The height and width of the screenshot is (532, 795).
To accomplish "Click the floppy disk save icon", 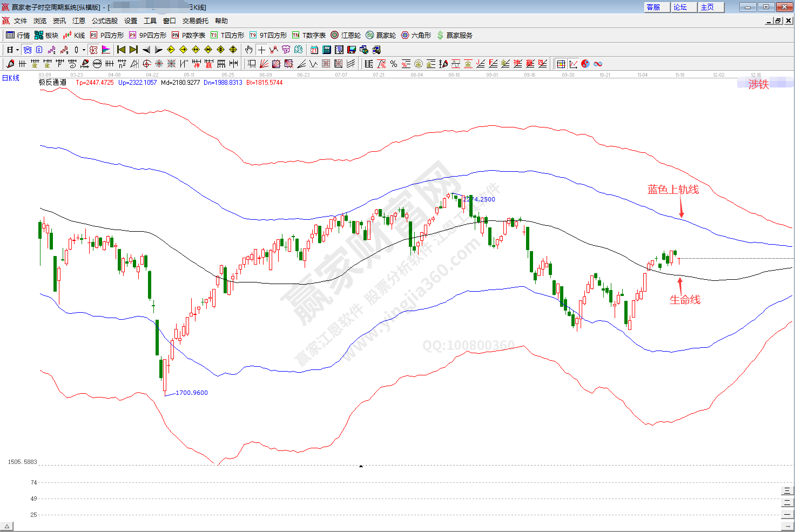I will click(352, 50).
